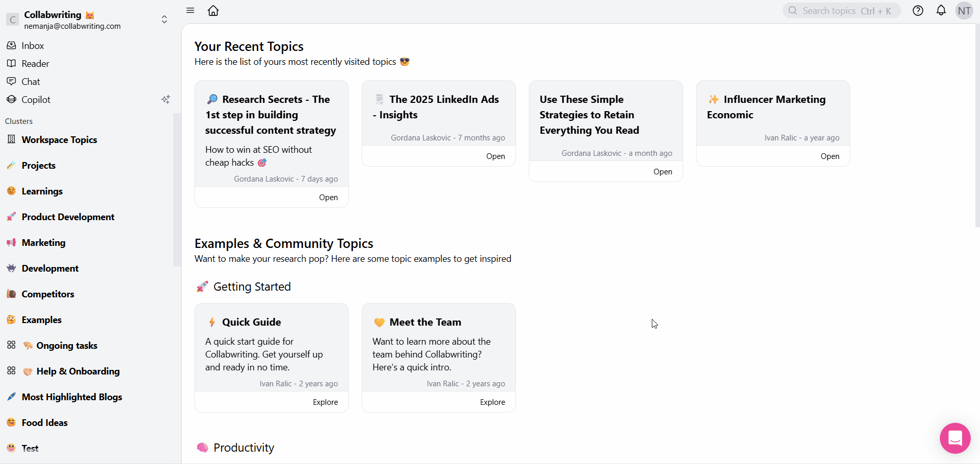
Task: Click the Copilot sparkle icon
Action: point(165,99)
